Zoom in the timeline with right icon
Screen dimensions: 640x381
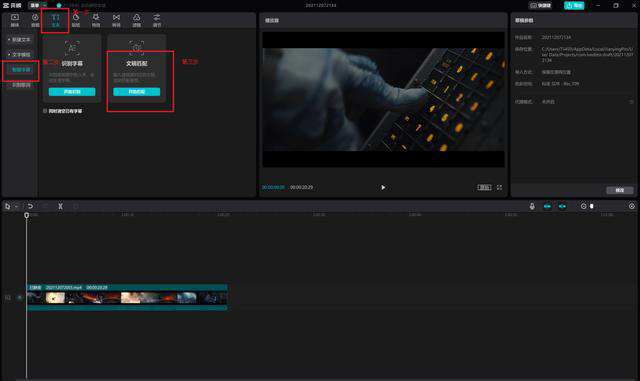pyautogui.click(x=631, y=206)
